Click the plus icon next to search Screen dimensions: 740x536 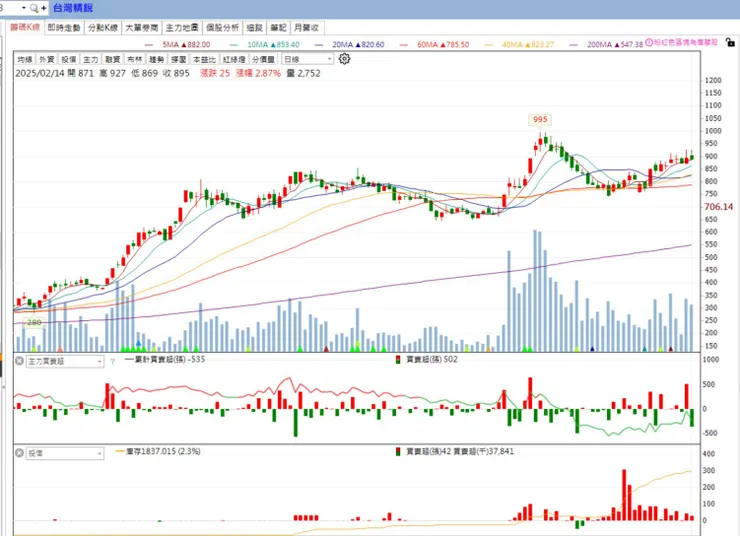point(44,8)
